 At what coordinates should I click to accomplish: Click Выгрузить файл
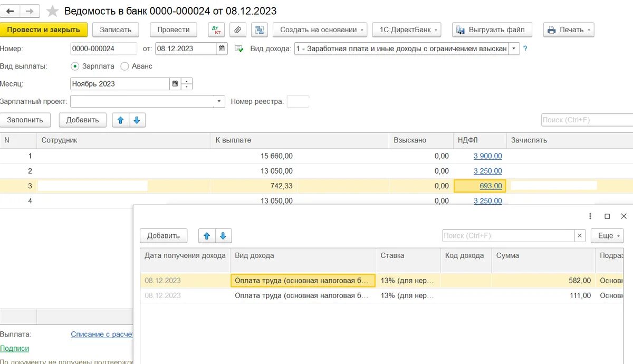492,30
